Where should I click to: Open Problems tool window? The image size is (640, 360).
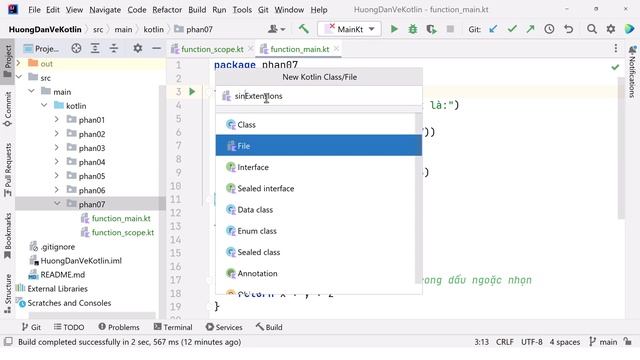coord(119,327)
